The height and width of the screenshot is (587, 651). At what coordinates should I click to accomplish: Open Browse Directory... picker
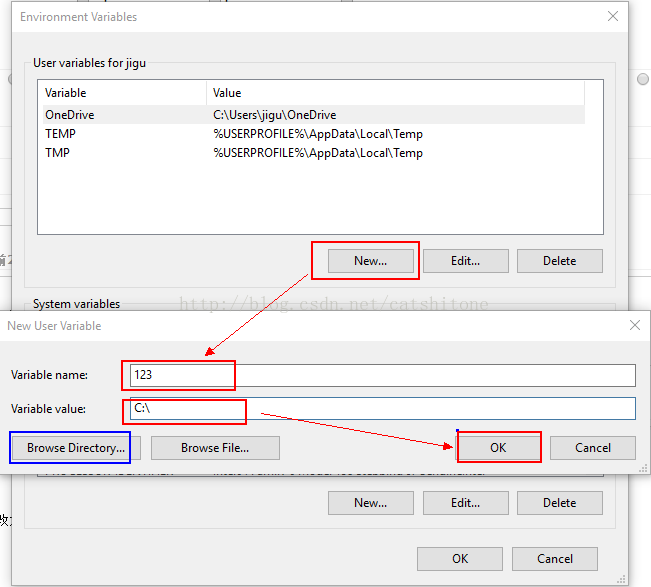[x=76, y=448]
